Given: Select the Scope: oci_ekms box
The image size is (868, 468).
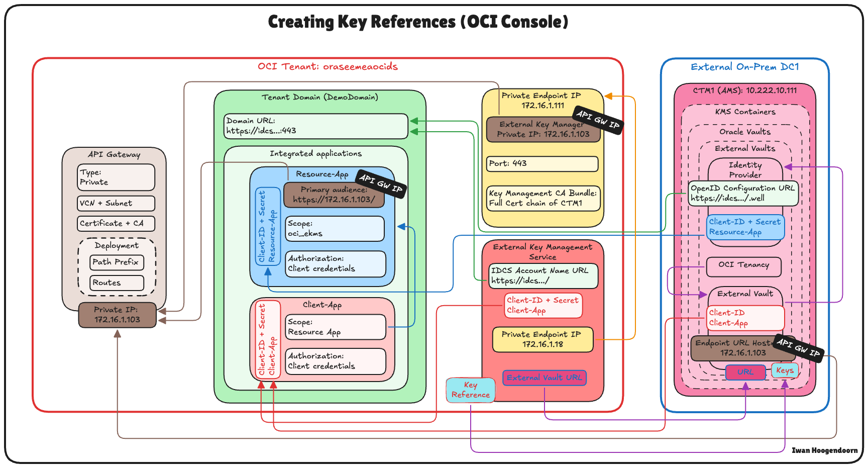Looking at the screenshot, I should coord(335,229).
